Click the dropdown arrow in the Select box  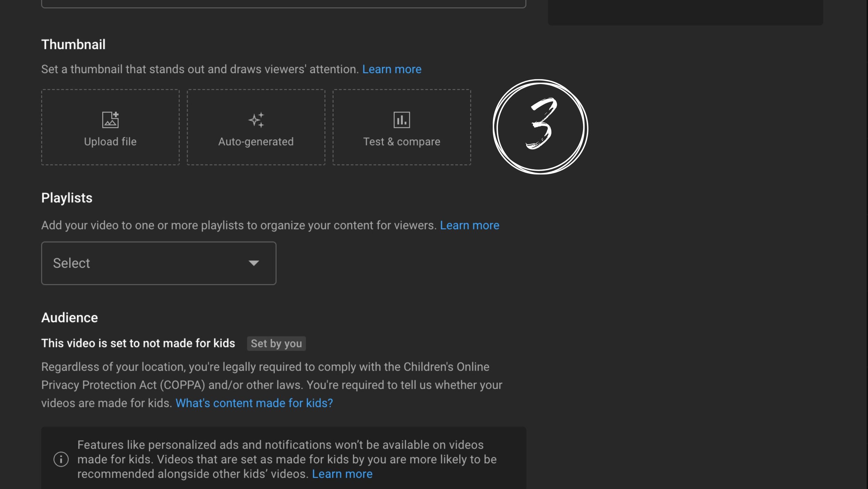click(254, 263)
